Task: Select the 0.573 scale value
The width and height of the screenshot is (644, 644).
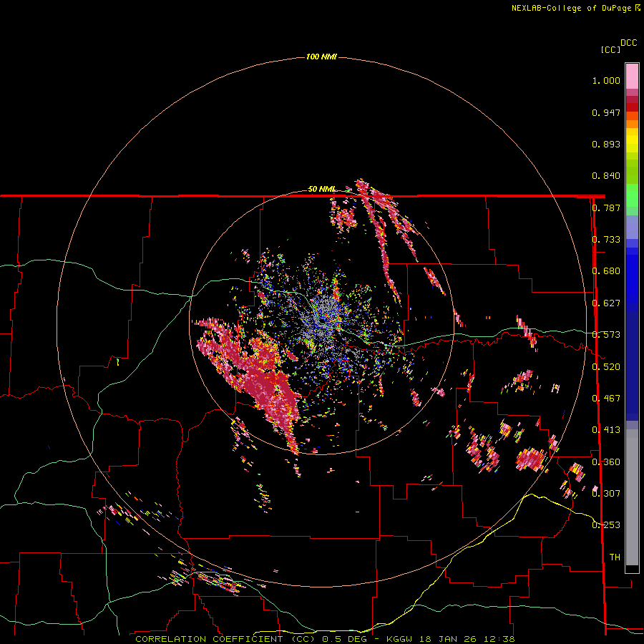Action: point(606,335)
